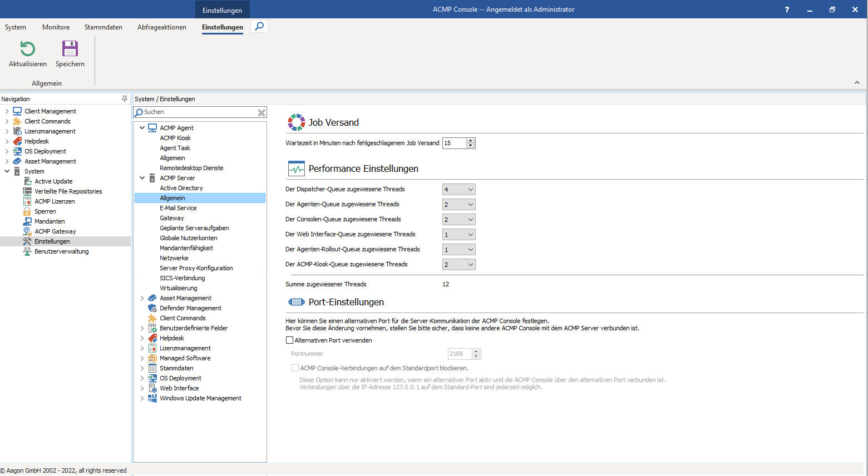The height and width of the screenshot is (476, 868).
Task: Select Client Commands puzzle icon in Navigation
Action: [17, 121]
